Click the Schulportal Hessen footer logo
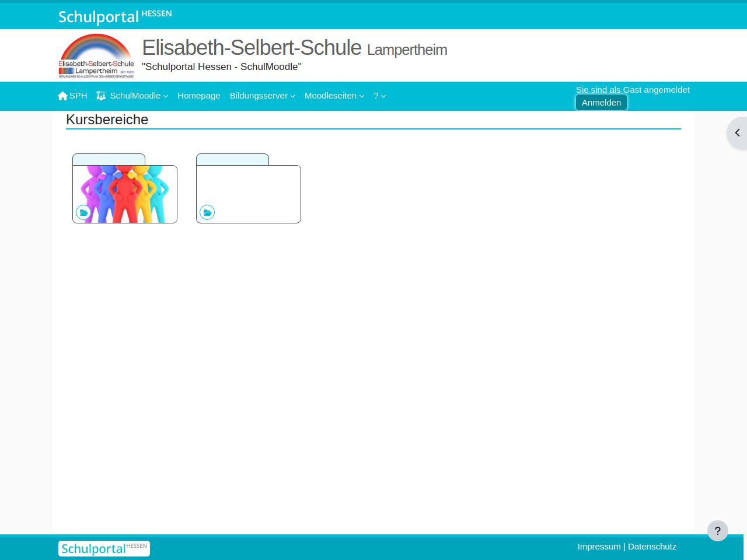This screenshot has width=747, height=560. [x=104, y=548]
